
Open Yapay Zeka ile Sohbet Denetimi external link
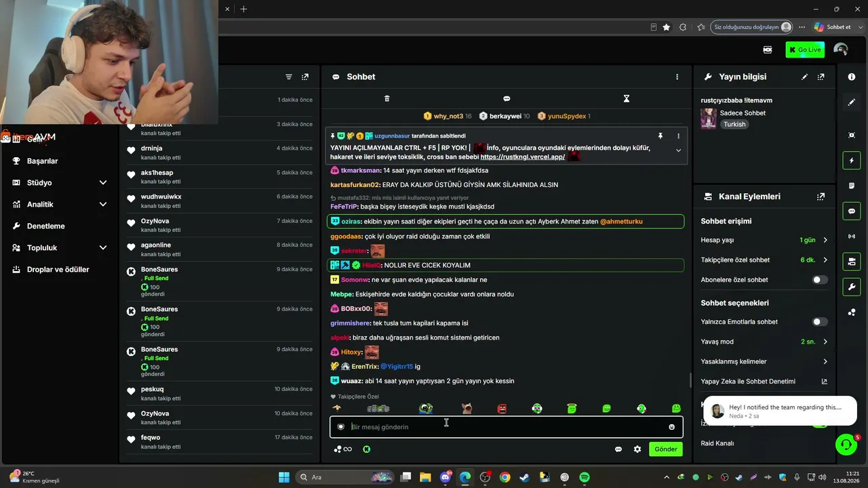(x=825, y=382)
